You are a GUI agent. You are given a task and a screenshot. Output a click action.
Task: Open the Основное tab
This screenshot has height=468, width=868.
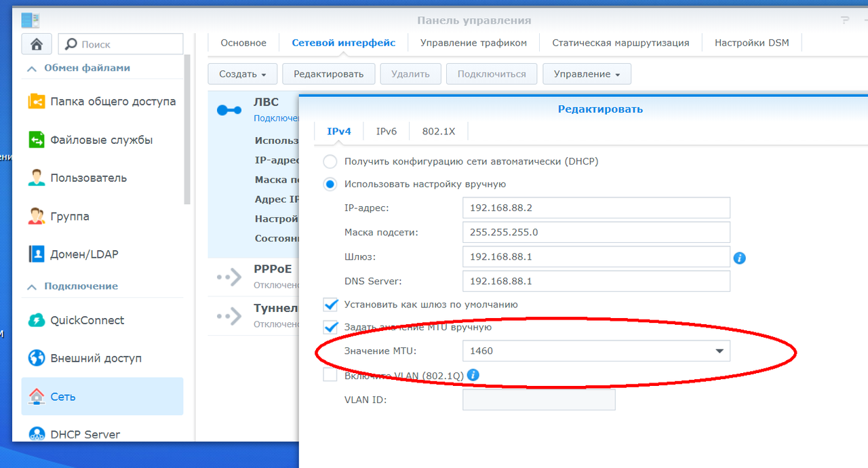point(243,43)
